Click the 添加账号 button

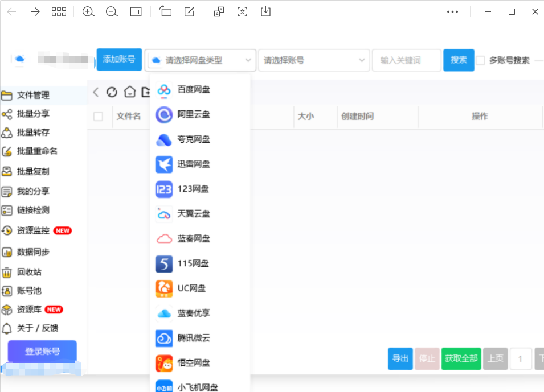click(118, 60)
